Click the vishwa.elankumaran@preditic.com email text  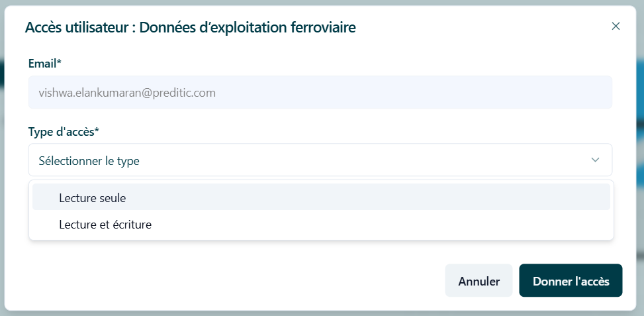pyautogui.click(x=127, y=93)
